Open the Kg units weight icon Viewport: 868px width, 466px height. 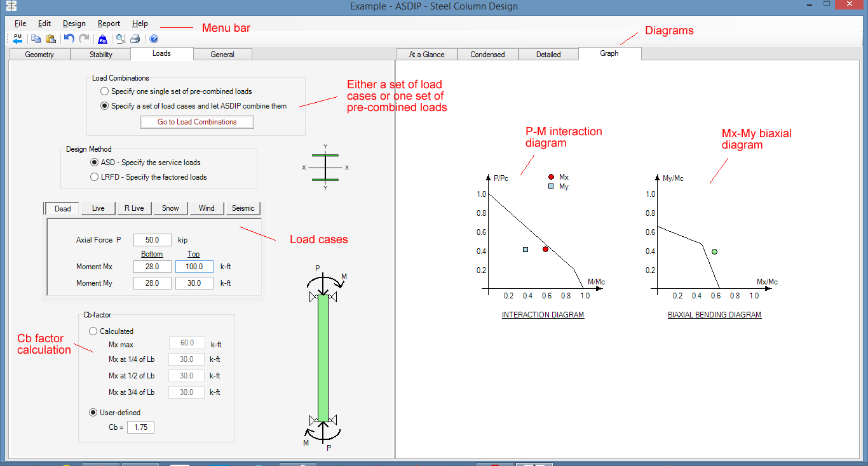click(103, 39)
